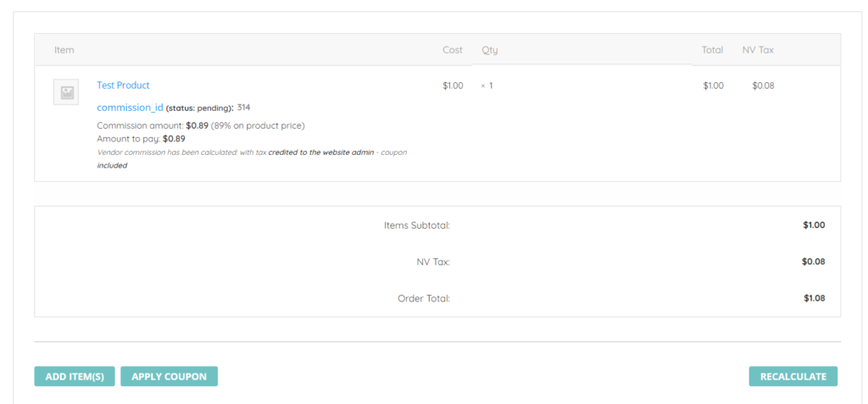The height and width of the screenshot is (404, 868).
Task: Click the commission ID number 314
Action: tap(243, 108)
